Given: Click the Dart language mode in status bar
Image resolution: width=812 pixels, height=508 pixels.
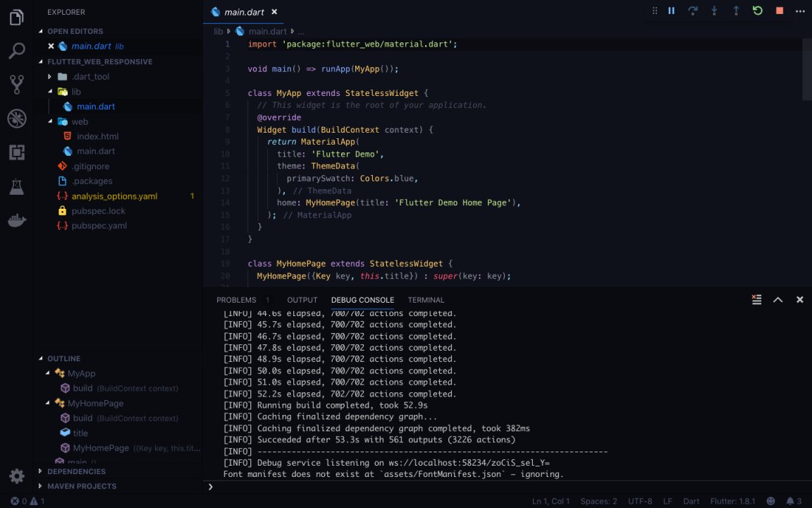Looking at the screenshot, I should 691,501.
